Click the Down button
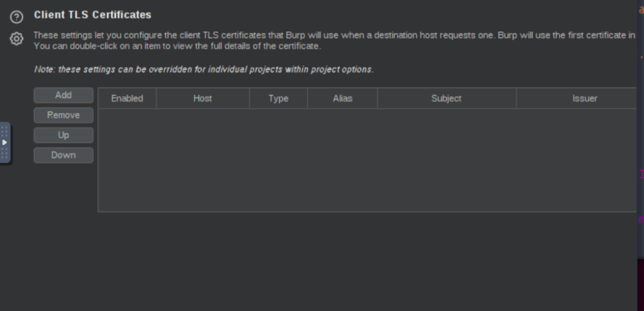 (x=64, y=155)
